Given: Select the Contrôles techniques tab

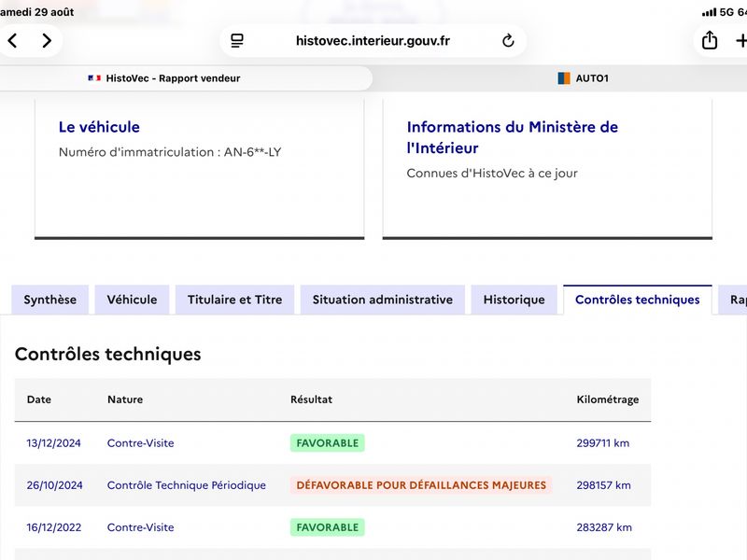Looking at the screenshot, I should click(x=638, y=300).
